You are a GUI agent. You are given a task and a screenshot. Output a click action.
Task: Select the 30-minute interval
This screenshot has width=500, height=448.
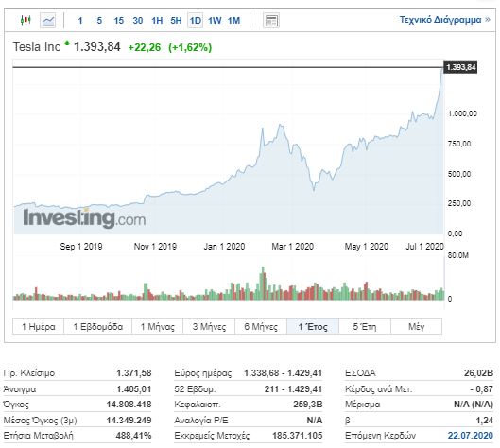point(138,21)
